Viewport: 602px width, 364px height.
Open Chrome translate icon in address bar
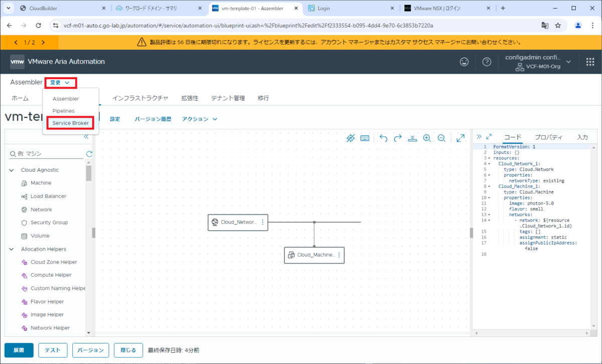point(545,25)
